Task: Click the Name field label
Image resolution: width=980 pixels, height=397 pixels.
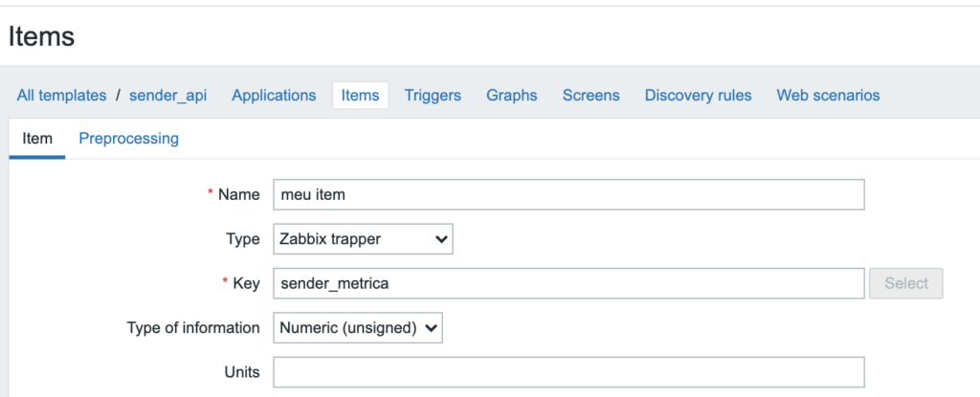Action: pyautogui.click(x=238, y=194)
